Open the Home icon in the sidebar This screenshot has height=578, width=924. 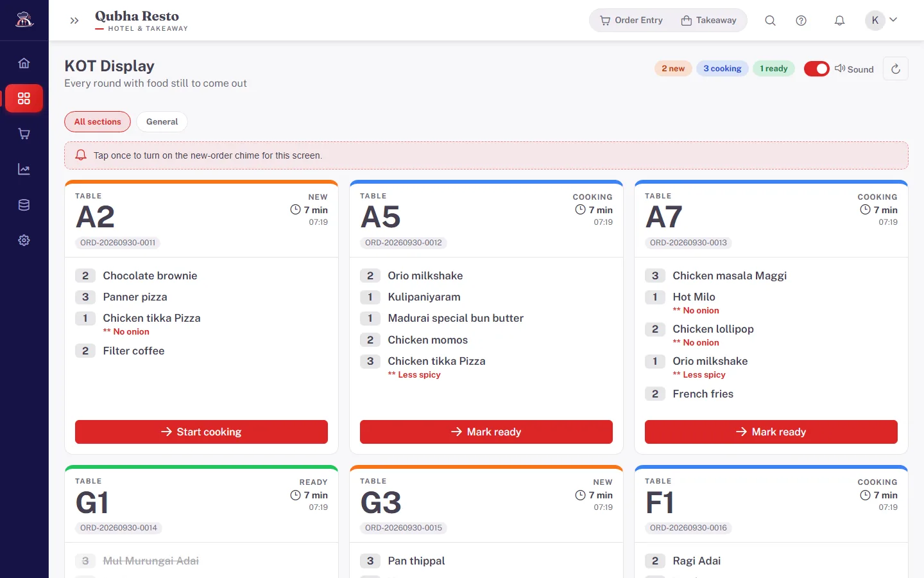(x=24, y=63)
